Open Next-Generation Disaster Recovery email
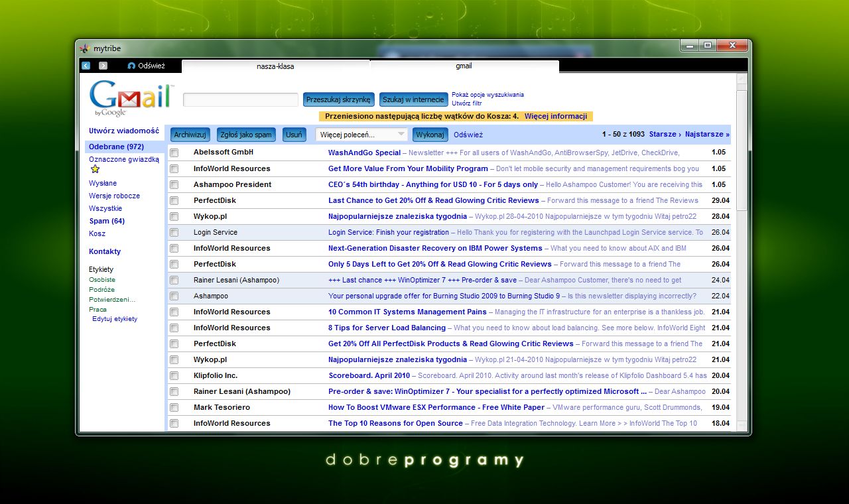This screenshot has width=849, height=504. (435, 248)
